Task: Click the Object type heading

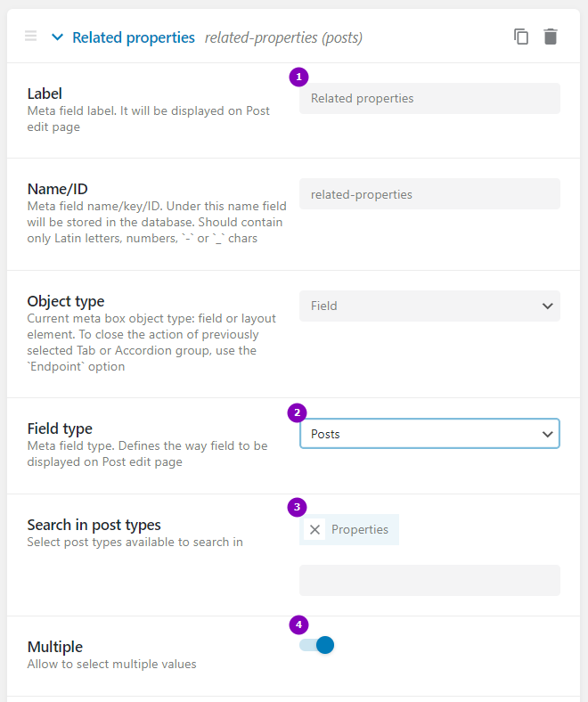Action: point(66,301)
